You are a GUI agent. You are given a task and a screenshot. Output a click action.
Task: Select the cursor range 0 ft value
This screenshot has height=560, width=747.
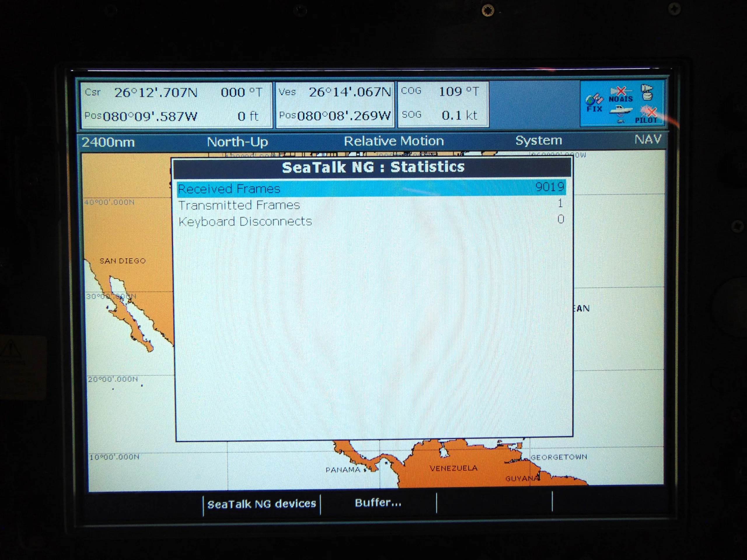coord(248,116)
